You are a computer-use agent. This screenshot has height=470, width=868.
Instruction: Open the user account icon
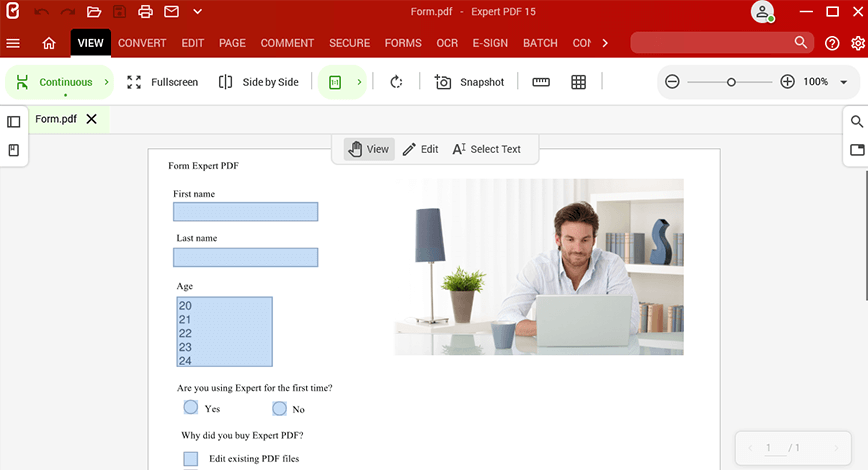762,12
